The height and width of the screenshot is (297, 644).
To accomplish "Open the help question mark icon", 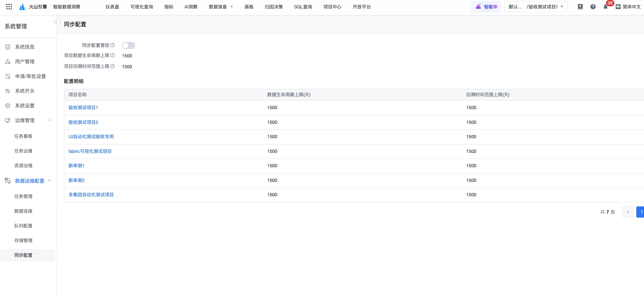I will [x=593, y=7].
